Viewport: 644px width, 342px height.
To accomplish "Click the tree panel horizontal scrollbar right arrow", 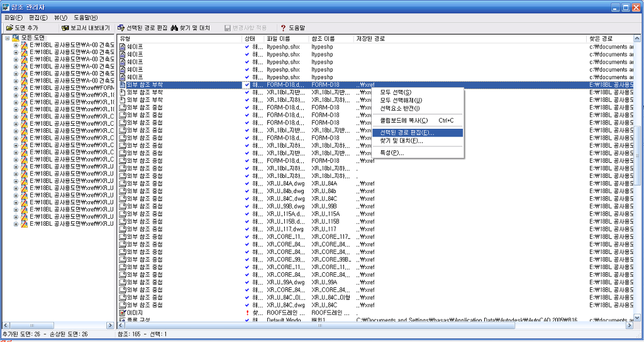I will (110, 326).
